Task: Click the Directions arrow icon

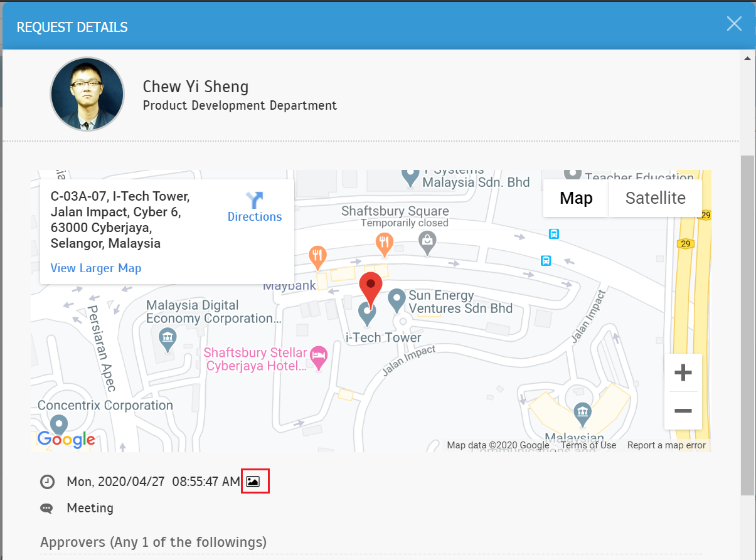Action: [x=255, y=200]
